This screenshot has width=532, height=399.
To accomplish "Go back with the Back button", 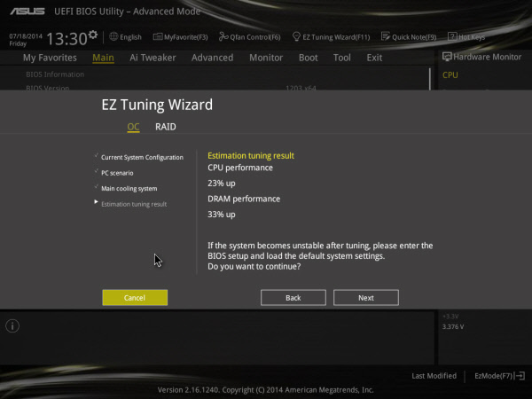I will click(293, 298).
